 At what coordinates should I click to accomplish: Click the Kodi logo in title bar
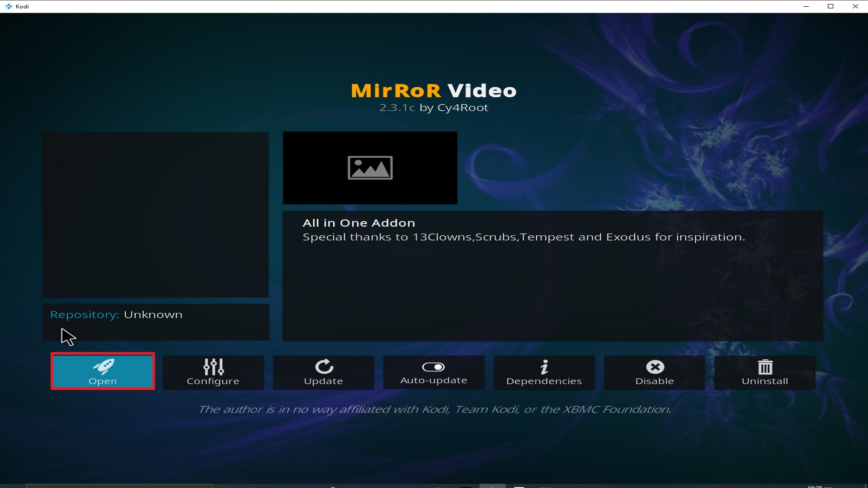click(x=9, y=6)
